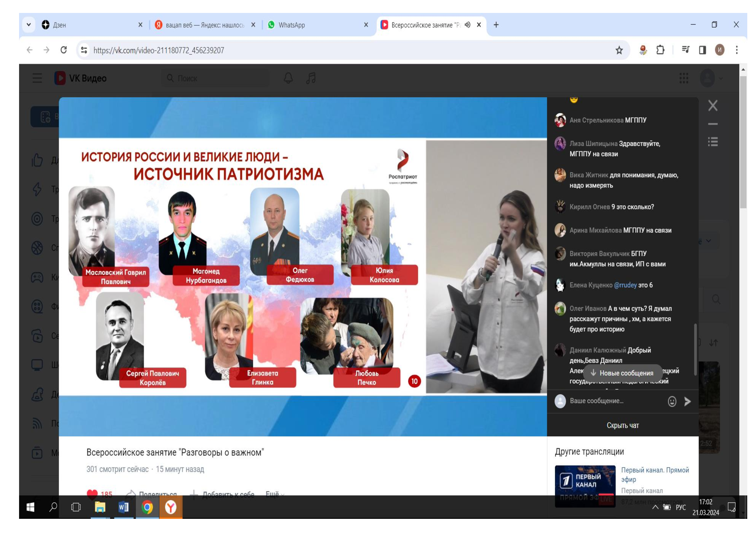Image resolution: width=756 pixels, height=535 pixels.
Task: Click the chat panel scrollbar
Action: pos(695,349)
